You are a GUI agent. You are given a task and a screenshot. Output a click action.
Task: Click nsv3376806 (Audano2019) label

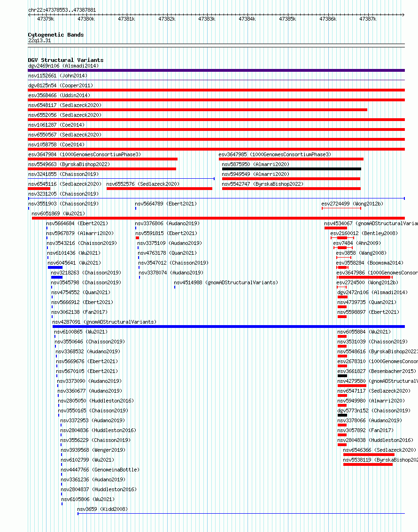click(x=167, y=223)
